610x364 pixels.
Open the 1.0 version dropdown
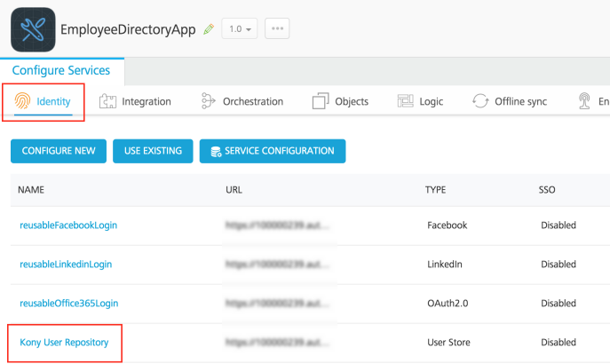pyautogui.click(x=240, y=28)
